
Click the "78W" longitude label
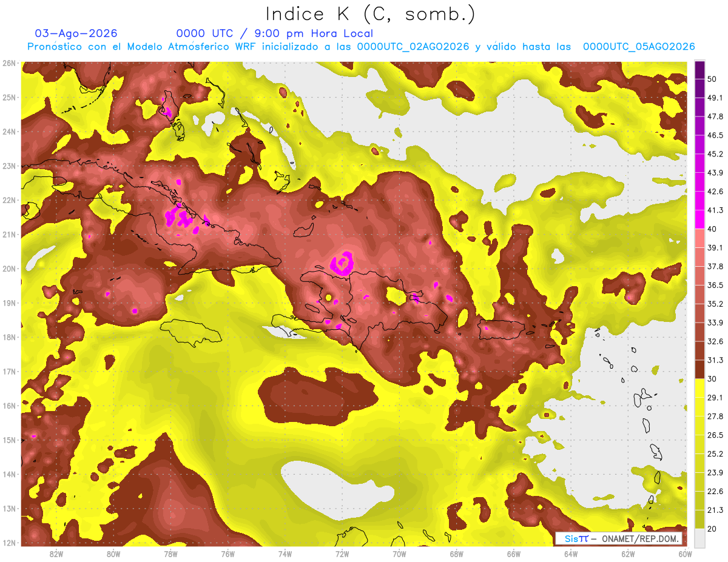(x=170, y=554)
